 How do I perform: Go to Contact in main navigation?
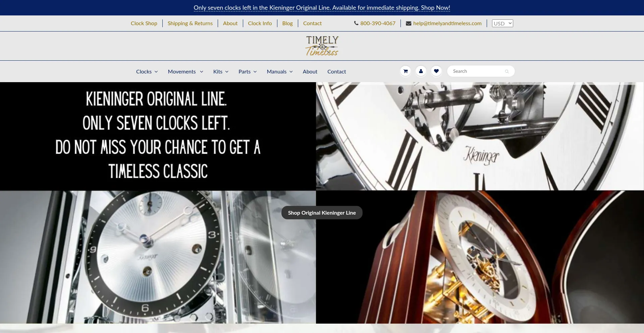[x=336, y=71]
